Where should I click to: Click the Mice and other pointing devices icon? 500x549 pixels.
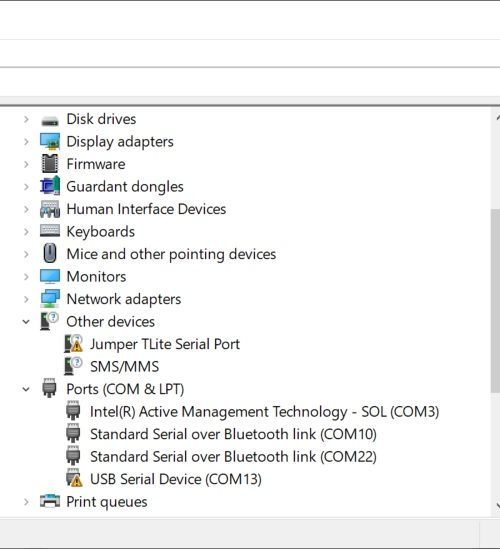pos(50,253)
